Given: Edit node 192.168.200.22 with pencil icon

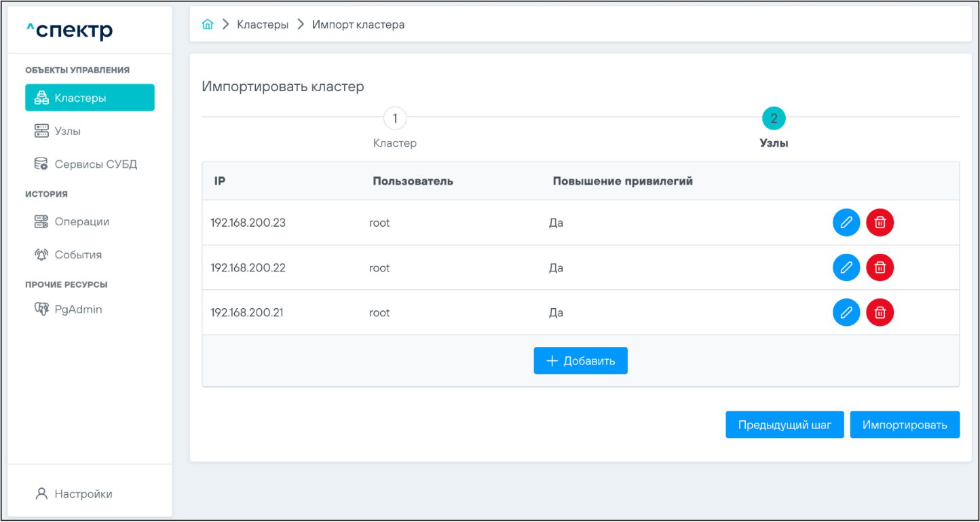Looking at the screenshot, I should click(x=846, y=268).
